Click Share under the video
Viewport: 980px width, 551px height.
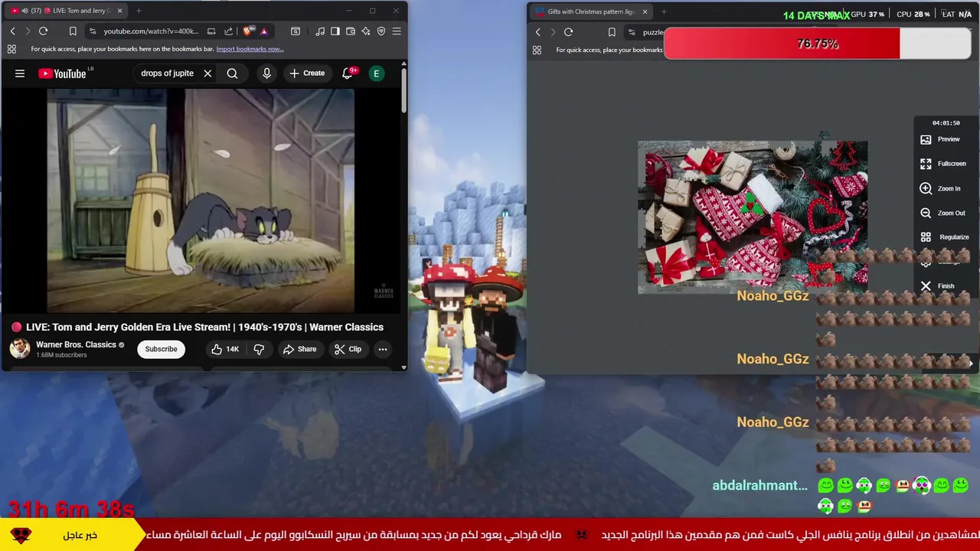299,349
